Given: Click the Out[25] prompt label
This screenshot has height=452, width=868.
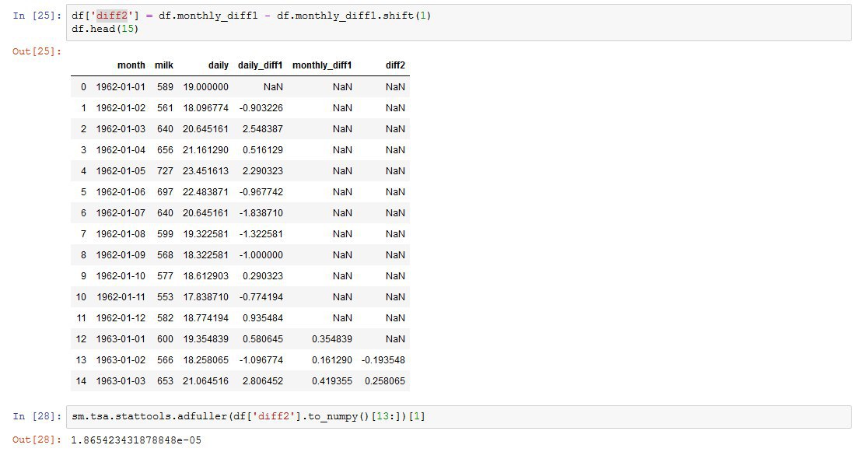Looking at the screenshot, I should pyautogui.click(x=37, y=51).
